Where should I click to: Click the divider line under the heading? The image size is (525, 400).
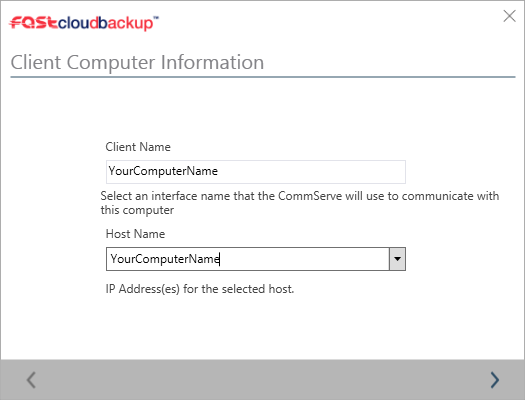(263, 77)
